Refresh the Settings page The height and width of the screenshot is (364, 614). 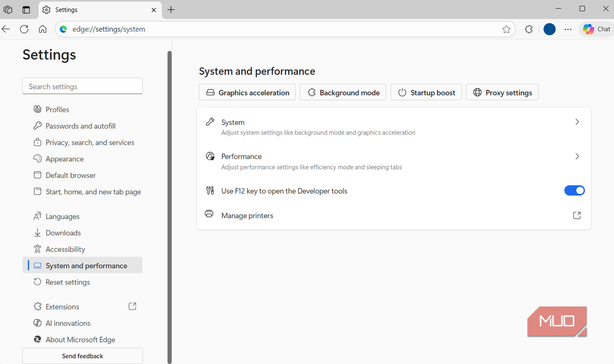(x=24, y=29)
